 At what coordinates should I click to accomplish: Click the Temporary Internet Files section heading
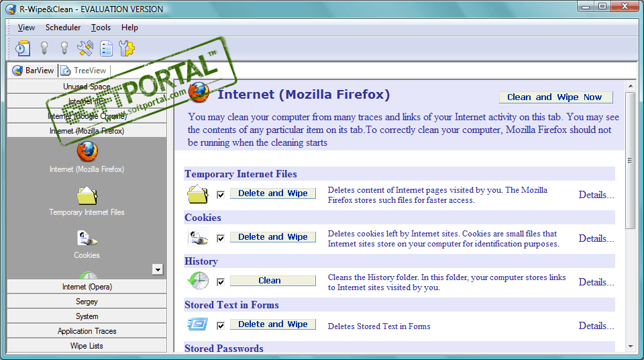point(241,174)
